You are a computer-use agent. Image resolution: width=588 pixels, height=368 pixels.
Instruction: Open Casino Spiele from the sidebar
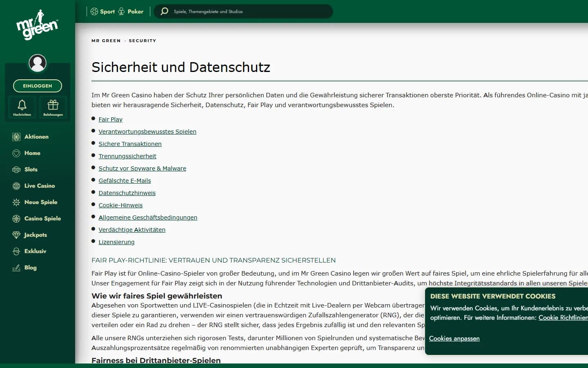[42, 218]
